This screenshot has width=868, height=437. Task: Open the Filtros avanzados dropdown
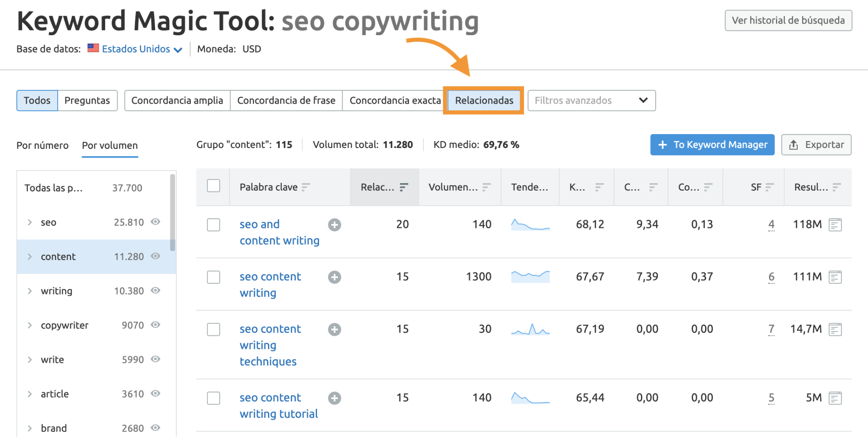point(591,101)
